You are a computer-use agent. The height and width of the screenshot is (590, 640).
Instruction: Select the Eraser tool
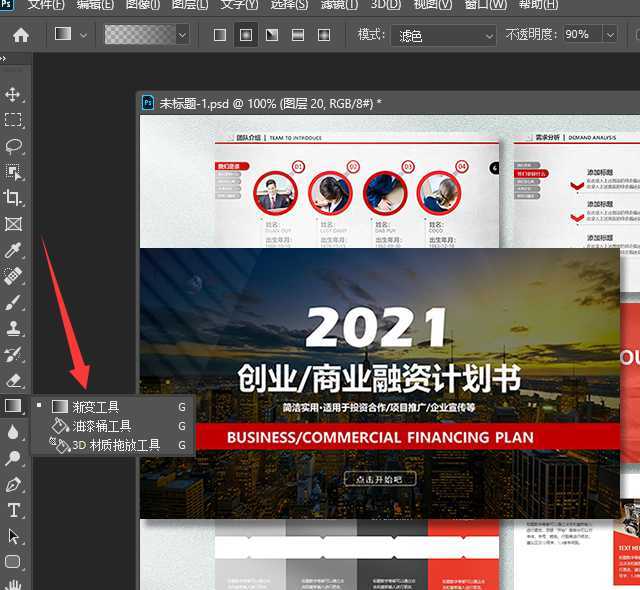[13, 381]
